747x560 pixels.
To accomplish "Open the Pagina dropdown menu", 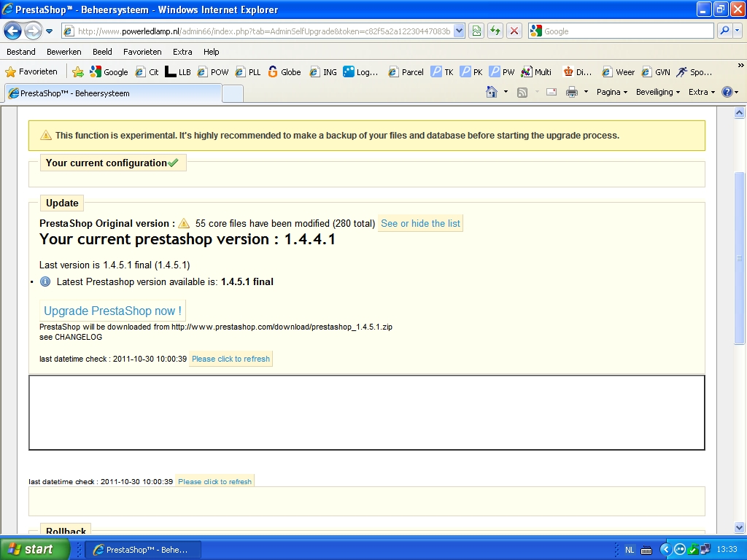I will tap(612, 92).
